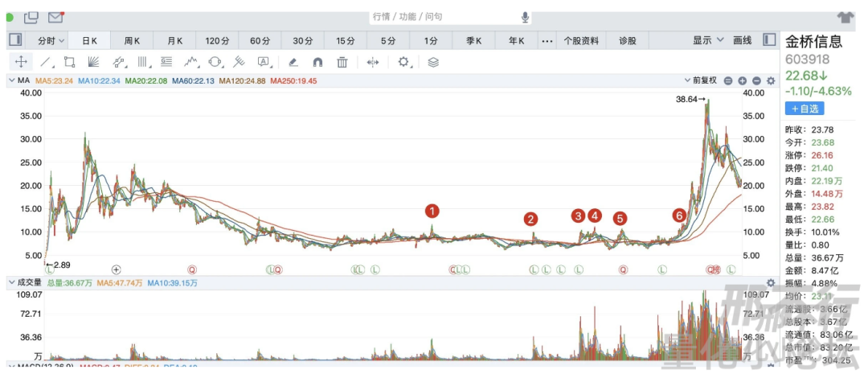Select the fan lines drawing tool
Viewport: 868px width, 378px height.
[94, 61]
